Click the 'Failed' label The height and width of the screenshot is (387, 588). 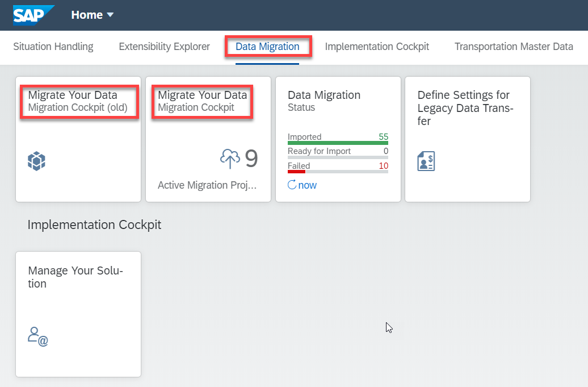299,165
